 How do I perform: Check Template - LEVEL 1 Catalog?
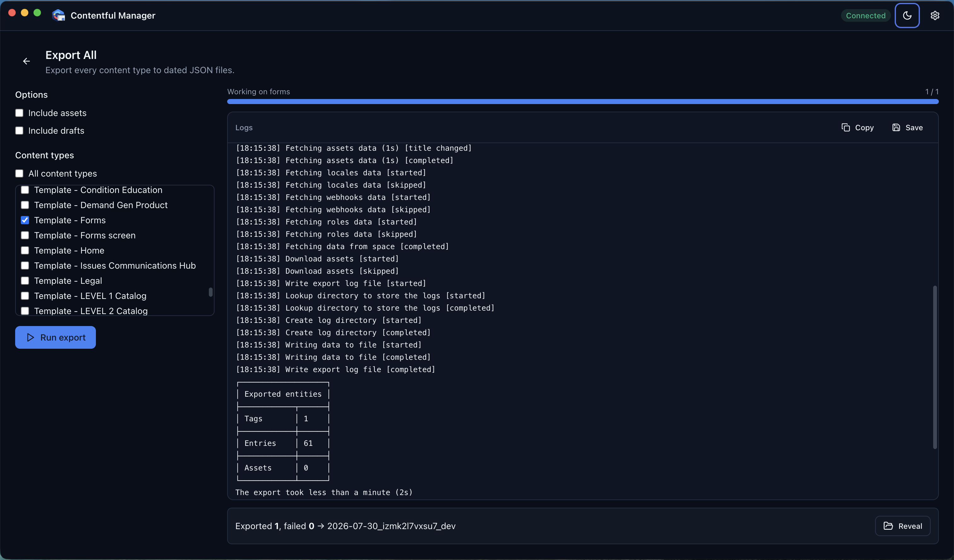tap(25, 296)
